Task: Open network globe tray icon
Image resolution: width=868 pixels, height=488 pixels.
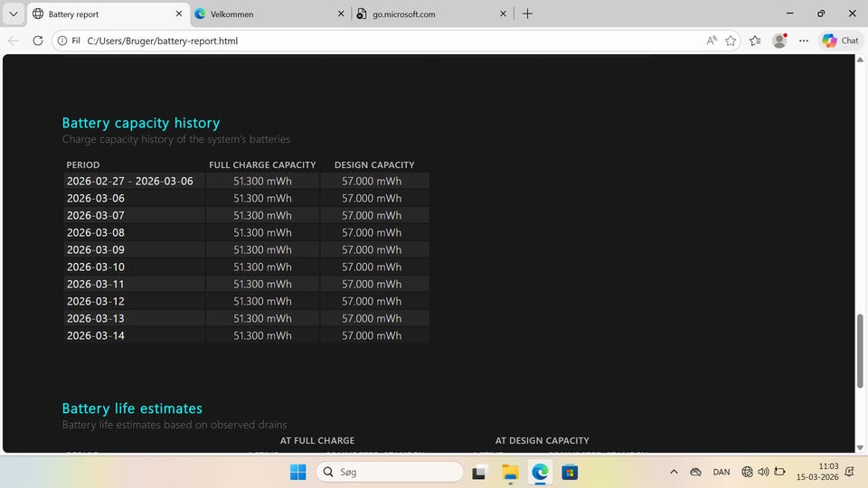Action: [748, 472]
